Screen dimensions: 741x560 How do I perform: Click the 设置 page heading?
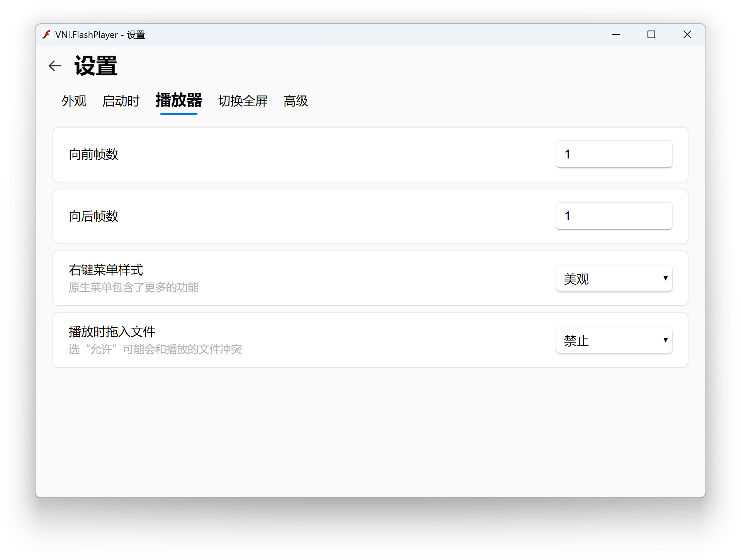coord(96,66)
